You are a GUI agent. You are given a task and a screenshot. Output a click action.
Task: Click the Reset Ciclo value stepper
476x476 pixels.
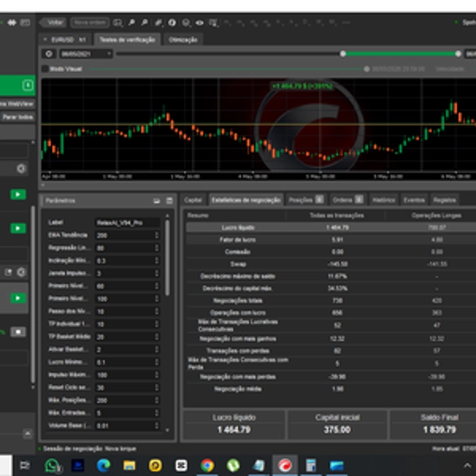click(156, 388)
